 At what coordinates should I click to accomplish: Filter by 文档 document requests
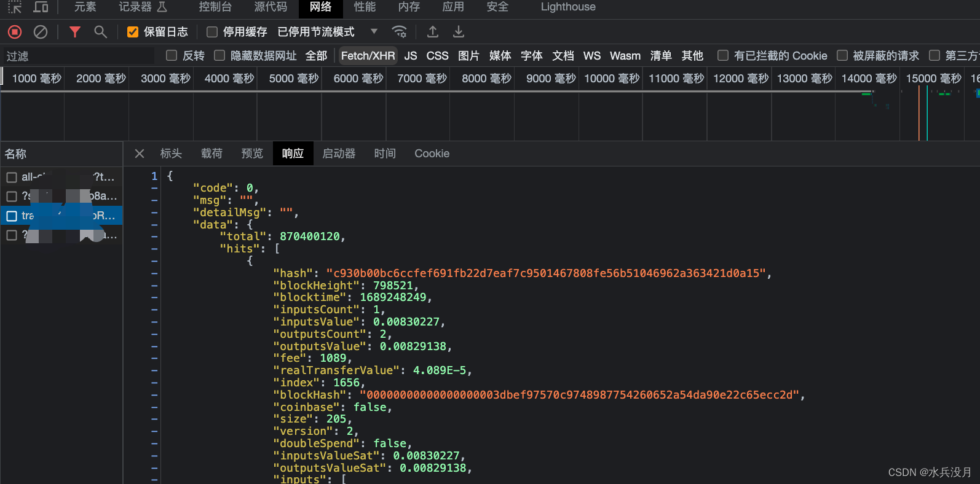(x=563, y=55)
